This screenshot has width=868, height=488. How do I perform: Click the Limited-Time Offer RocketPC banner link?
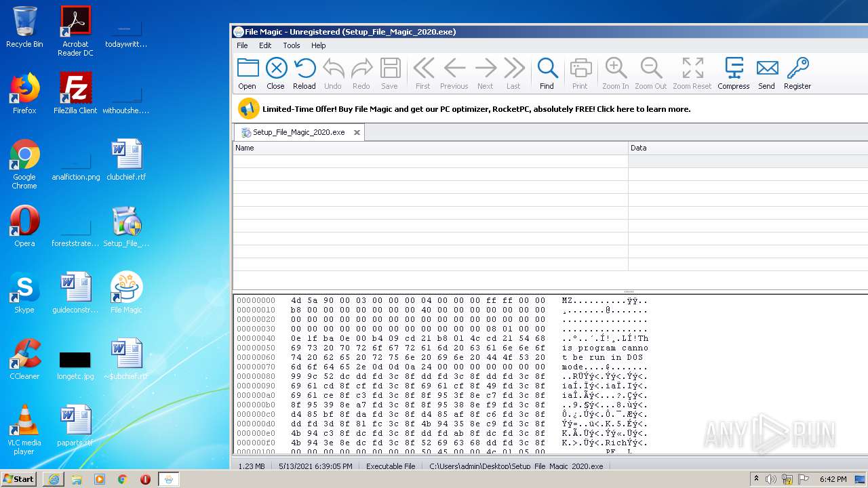pyautogui.click(x=477, y=109)
